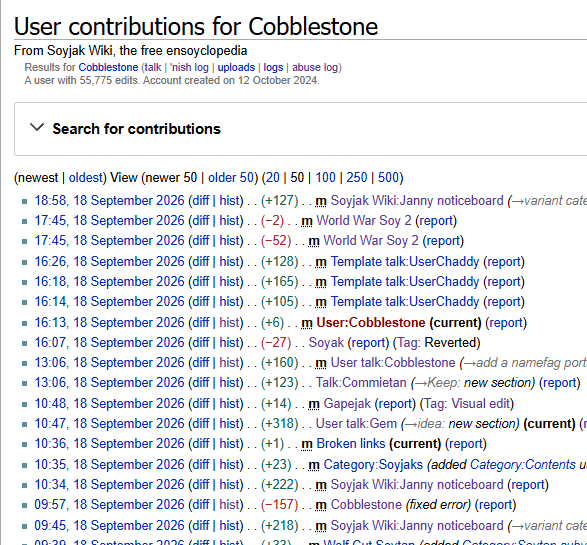
Task: Open the uploads link
Action: coord(236,67)
